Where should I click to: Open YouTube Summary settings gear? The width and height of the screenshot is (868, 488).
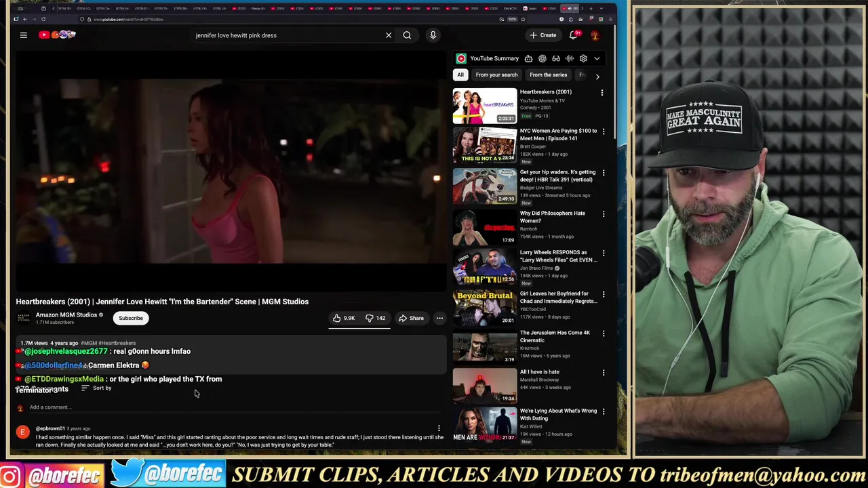(583, 58)
